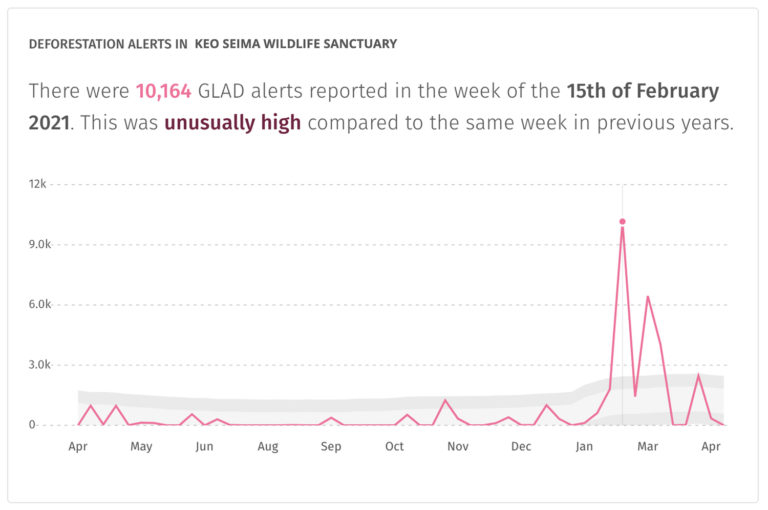Click the 9.0k y-axis label
Image resolution: width=768 pixels, height=510 pixels.
(33, 245)
